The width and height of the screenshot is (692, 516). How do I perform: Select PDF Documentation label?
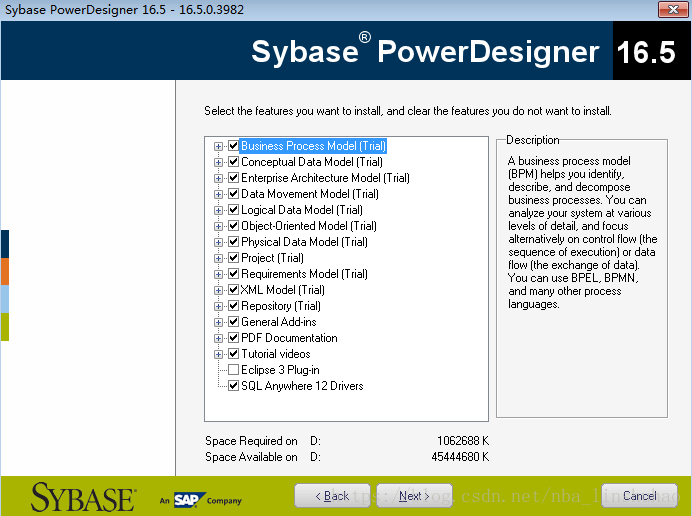tap(290, 338)
